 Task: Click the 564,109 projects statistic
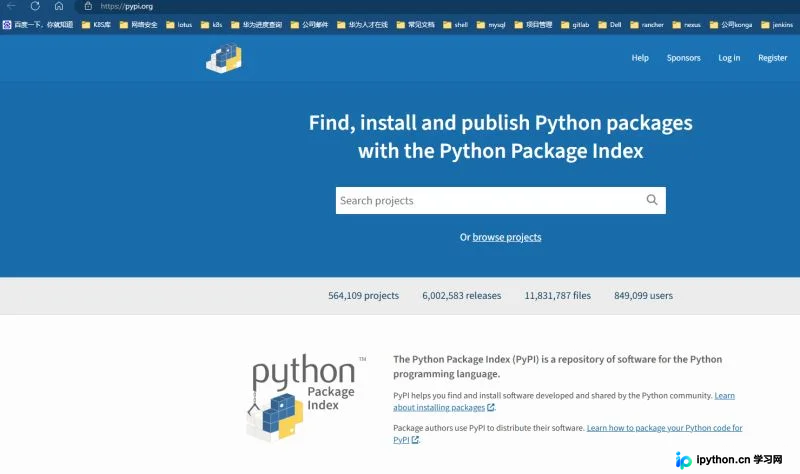363,295
